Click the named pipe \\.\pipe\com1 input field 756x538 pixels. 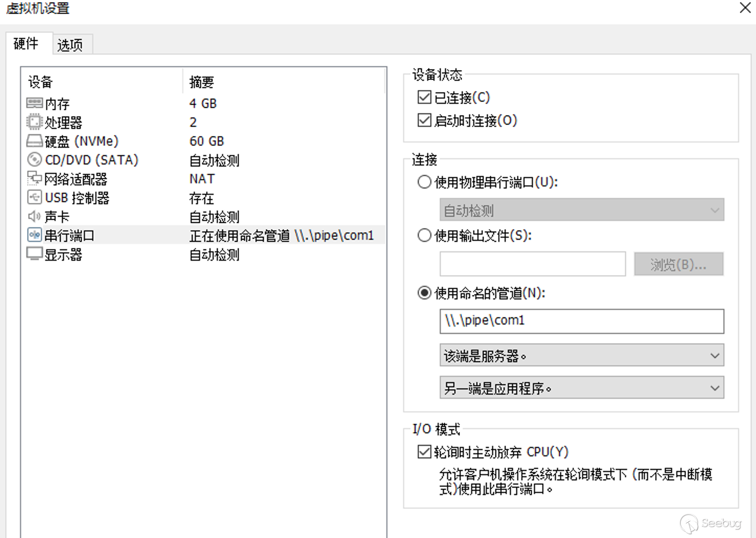coord(582,321)
